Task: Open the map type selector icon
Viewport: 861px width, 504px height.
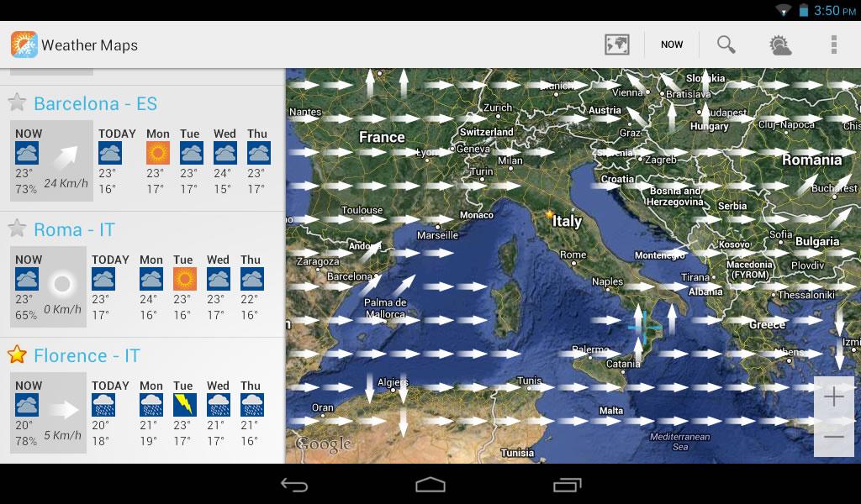Action: (x=616, y=45)
